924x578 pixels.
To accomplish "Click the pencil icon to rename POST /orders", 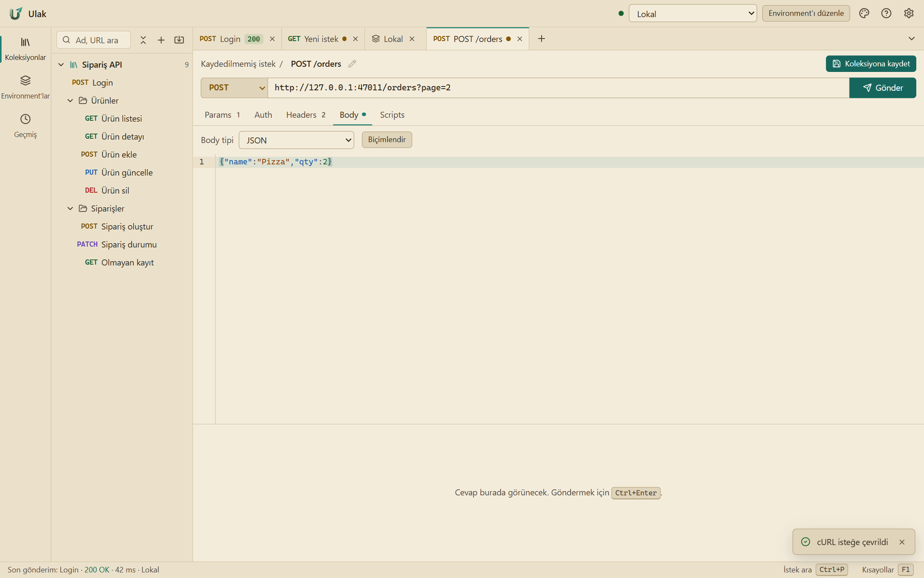I will 352,64.
